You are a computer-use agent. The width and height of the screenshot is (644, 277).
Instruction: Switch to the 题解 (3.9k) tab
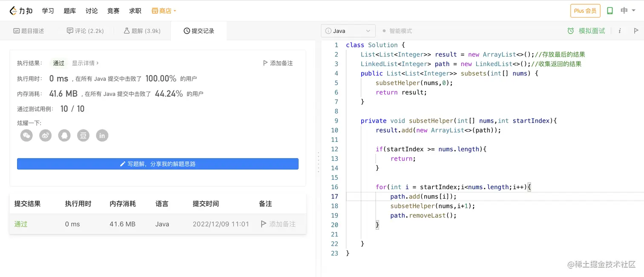142,31
